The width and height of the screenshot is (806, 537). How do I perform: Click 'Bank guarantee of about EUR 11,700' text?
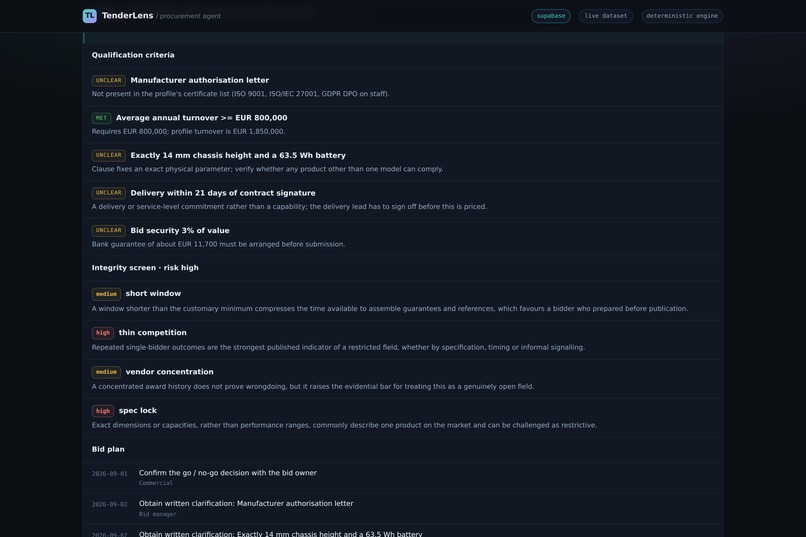(218, 244)
